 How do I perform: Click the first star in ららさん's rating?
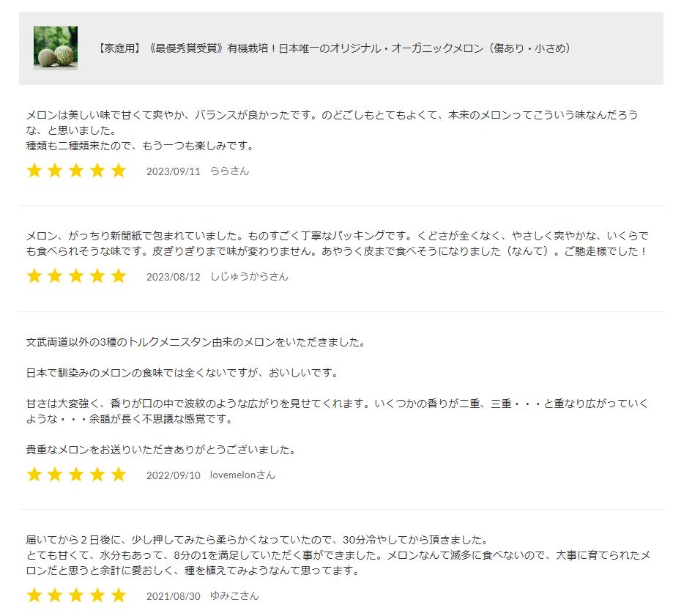click(x=34, y=171)
